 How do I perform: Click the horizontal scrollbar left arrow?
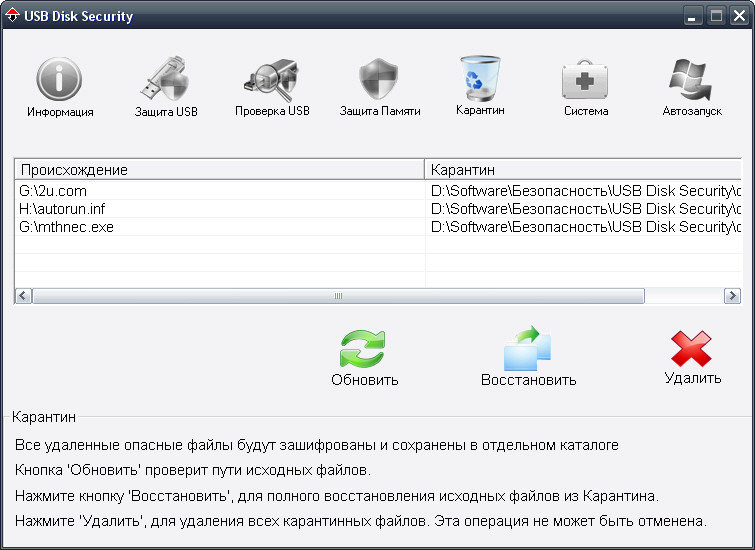24,296
